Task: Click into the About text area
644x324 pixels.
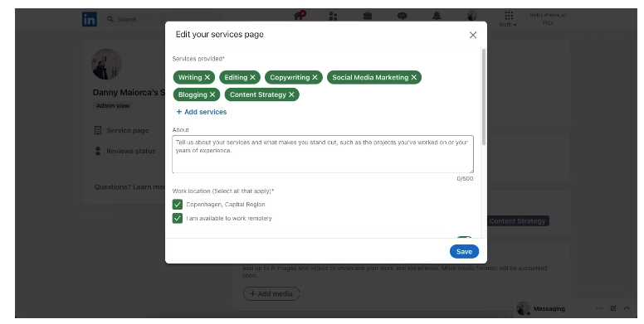Action: click(x=322, y=154)
